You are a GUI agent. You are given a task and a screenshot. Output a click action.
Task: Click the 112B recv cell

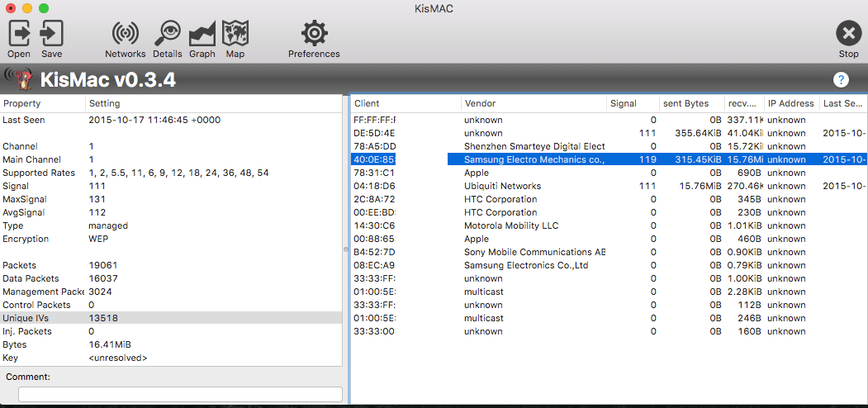tap(751, 305)
